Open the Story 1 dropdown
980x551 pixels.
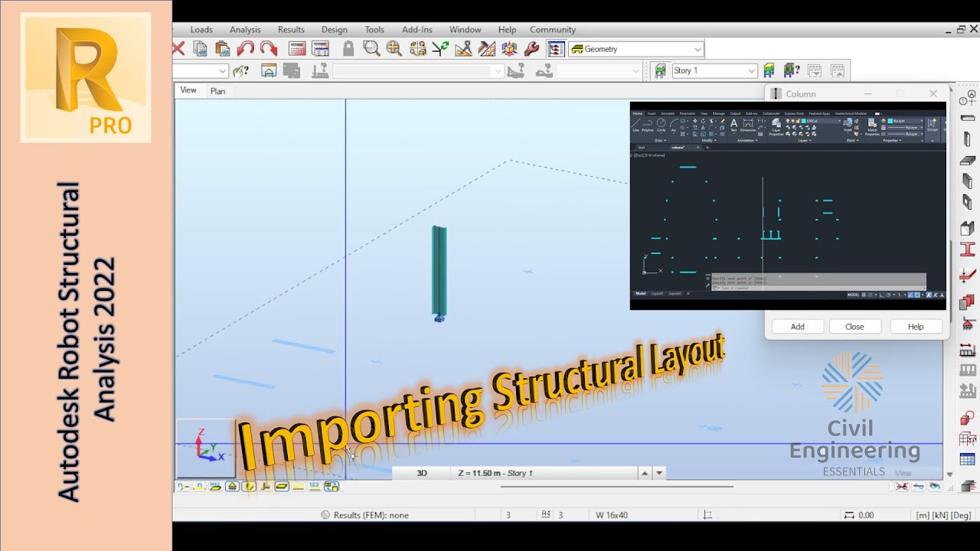(x=714, y=70)
